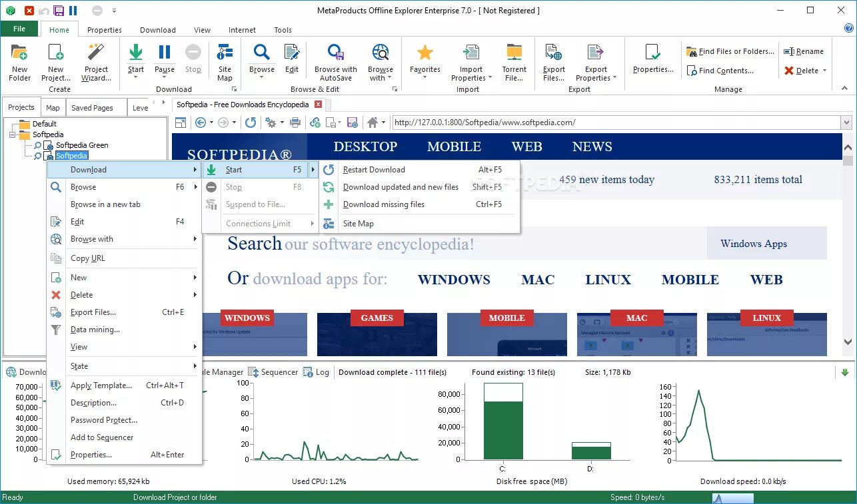Create a New Project from ribbon

click(x=56, y=62)
